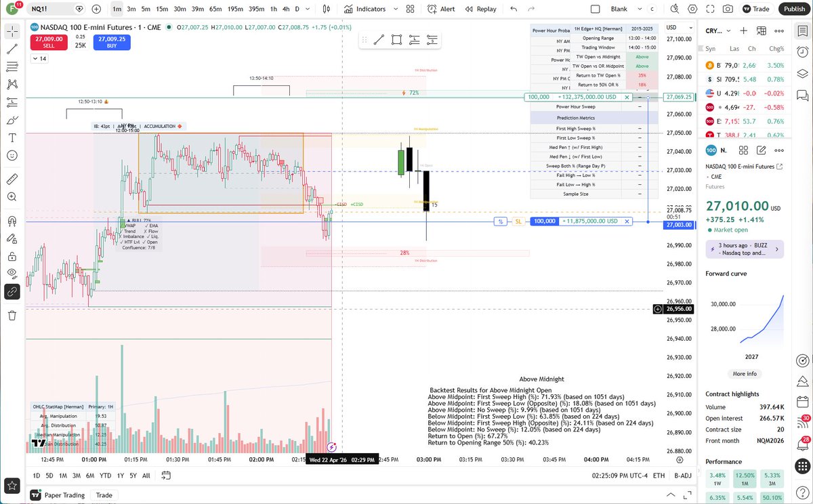The image size is (813, 504).
Task: Redo the last chart action
Action: point(530,9)
